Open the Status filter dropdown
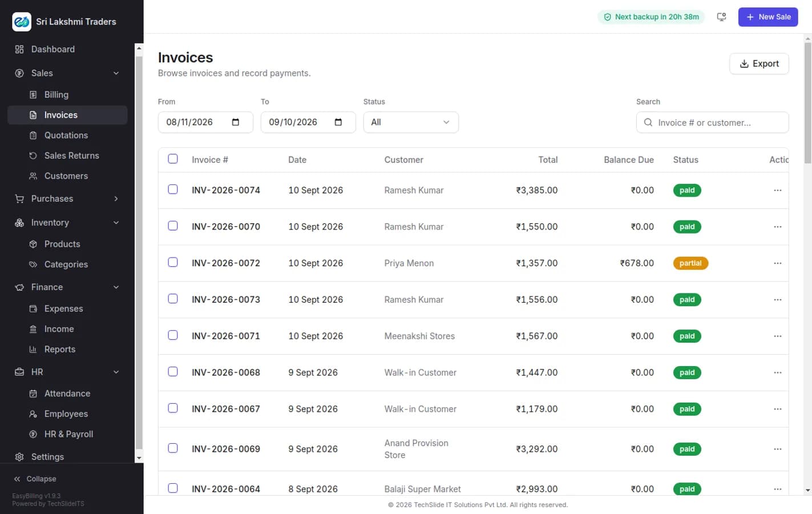The width and height of the screenshot is (812, 514). click(411, 122)
